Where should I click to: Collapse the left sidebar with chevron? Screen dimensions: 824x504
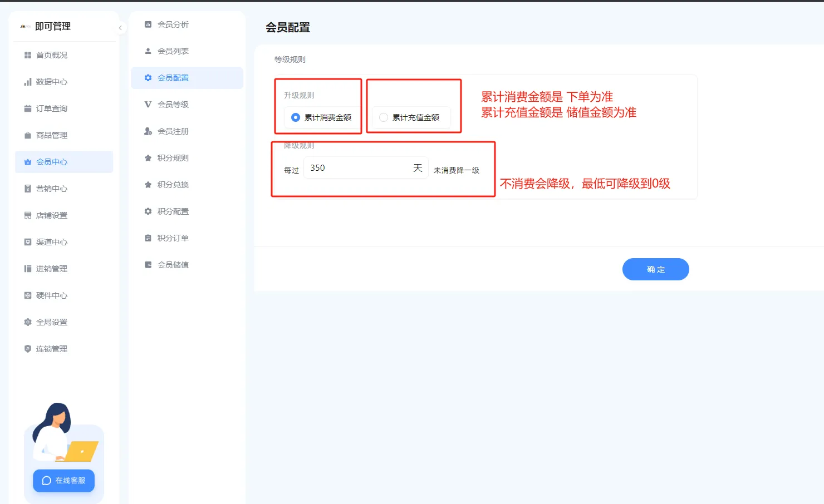coord(120,28)
